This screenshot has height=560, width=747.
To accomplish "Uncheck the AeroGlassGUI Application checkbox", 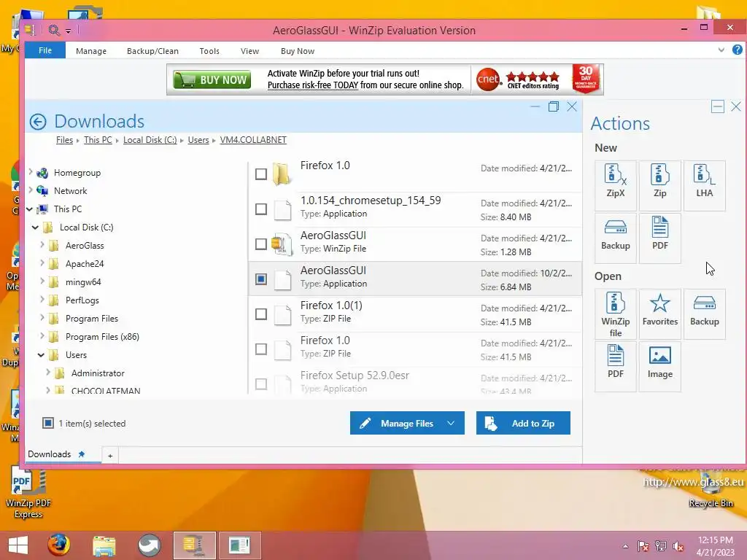I will click(261, 279).
